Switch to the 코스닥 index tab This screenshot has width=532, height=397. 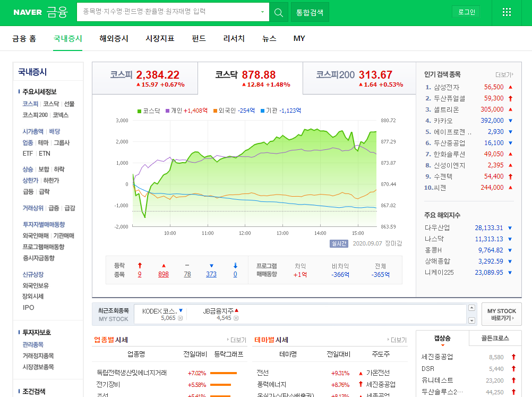click(x=250, y=78)
